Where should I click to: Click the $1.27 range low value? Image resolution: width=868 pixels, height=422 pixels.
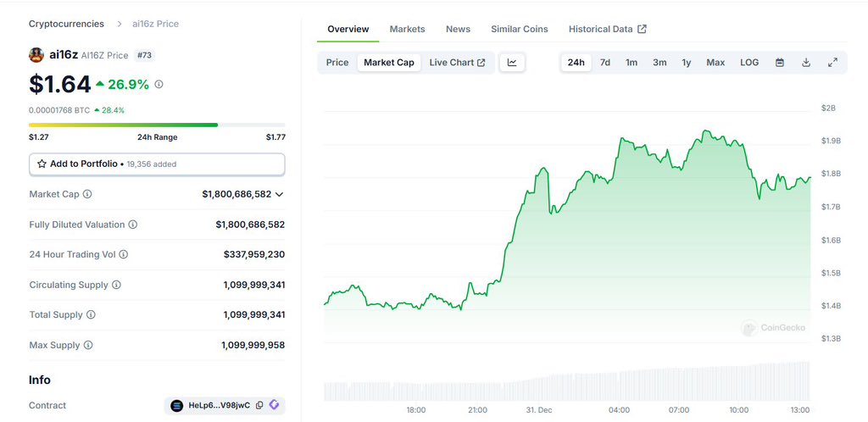click(x=38, y=137)
